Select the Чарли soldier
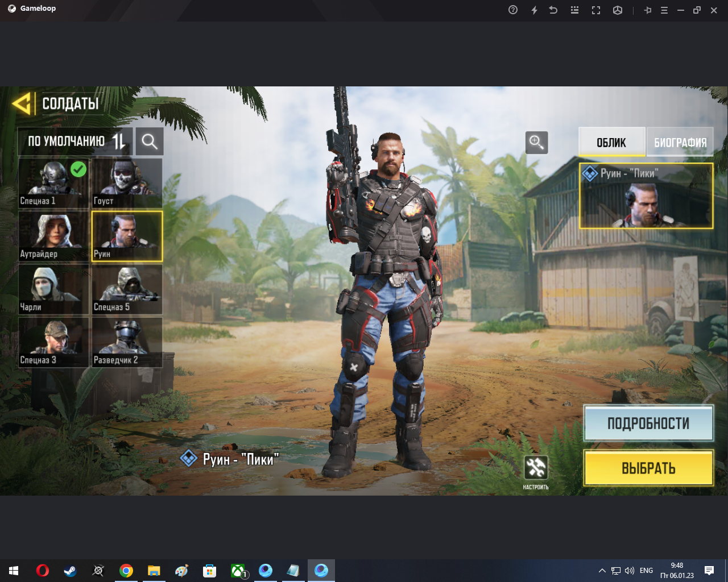 tap(54, 289)
